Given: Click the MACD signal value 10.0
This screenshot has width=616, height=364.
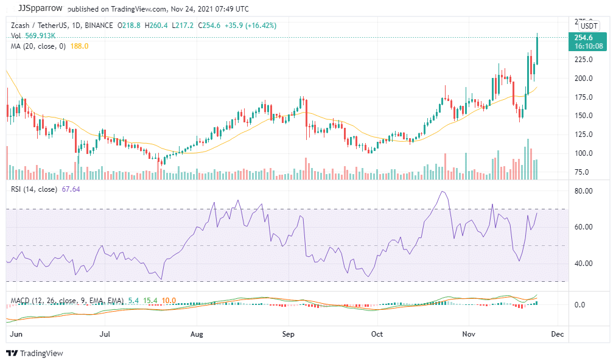Looking at the screenshot, I should click(169, 301).
